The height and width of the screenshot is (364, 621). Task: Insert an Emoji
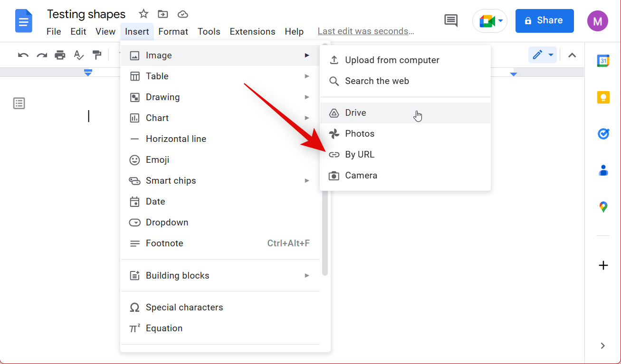(220, 160)
